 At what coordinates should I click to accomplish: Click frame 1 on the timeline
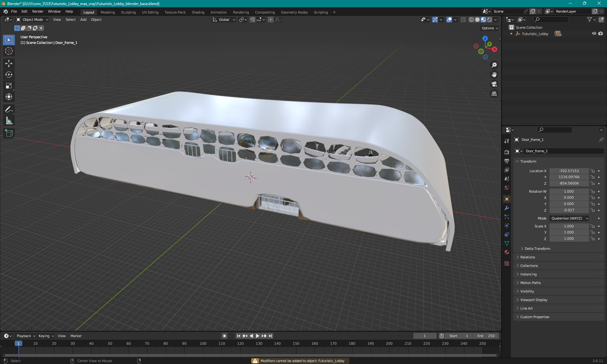(18, 343)
